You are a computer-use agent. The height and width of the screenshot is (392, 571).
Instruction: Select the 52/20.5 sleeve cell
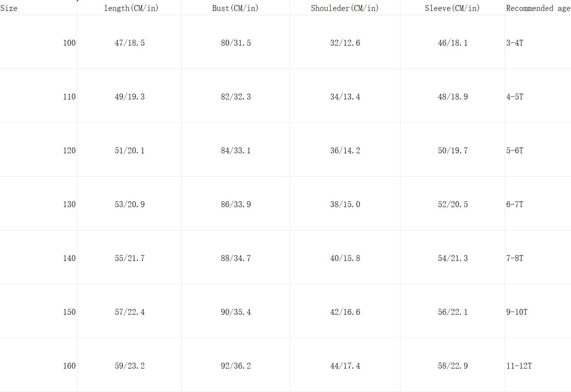coord(453,204)
